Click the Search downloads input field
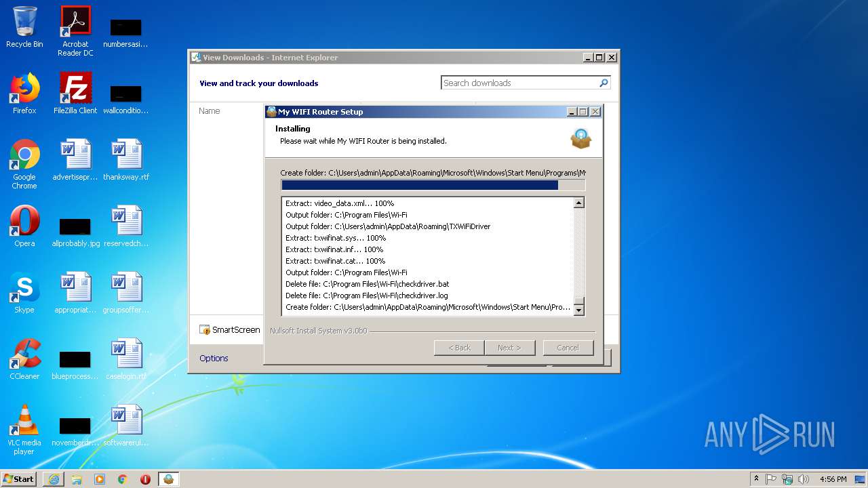This screenshot has height=488, width=868. pyautogui.click(x=519, y=83)
